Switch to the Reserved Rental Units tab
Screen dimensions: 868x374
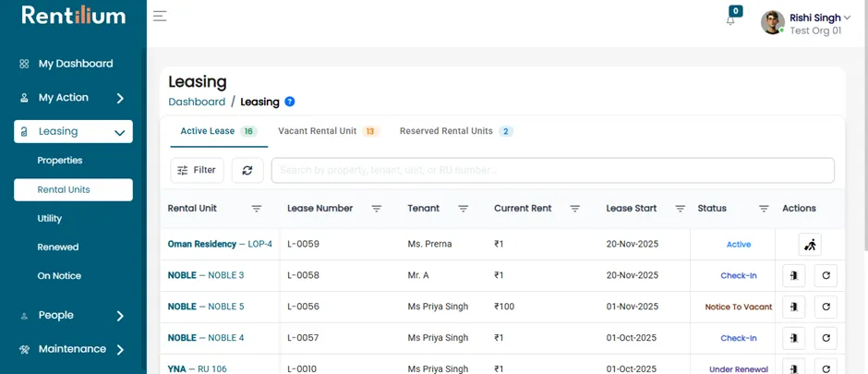click(456, 132)
